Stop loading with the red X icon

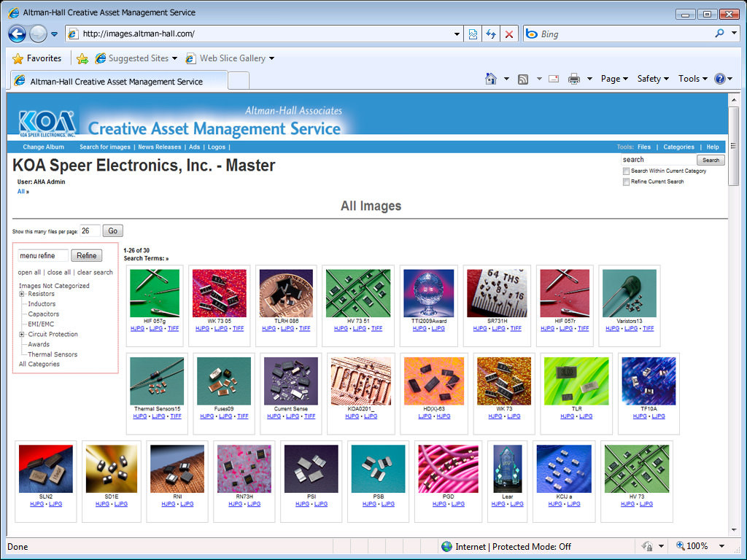point(508,34)
